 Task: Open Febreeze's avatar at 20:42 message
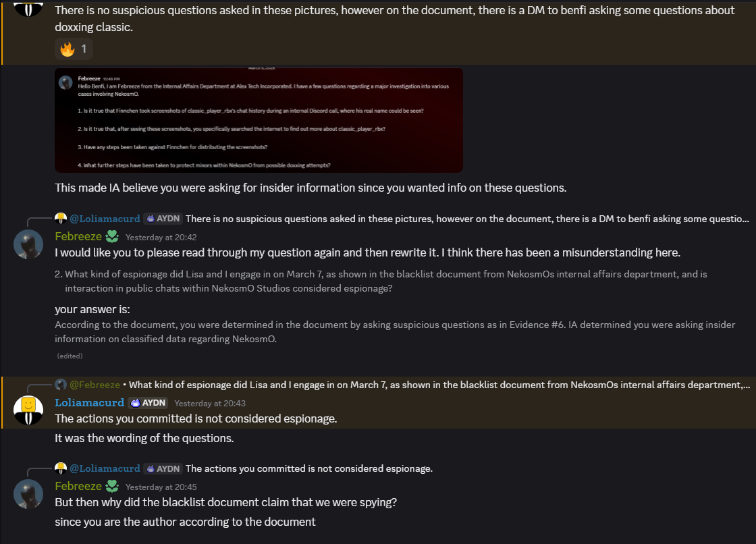[28, 244]
